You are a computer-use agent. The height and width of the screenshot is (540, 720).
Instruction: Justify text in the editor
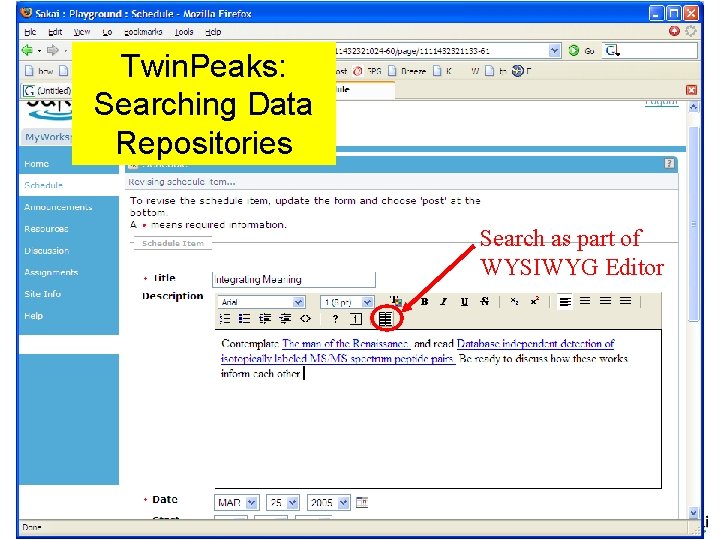[x=625, y=301]
